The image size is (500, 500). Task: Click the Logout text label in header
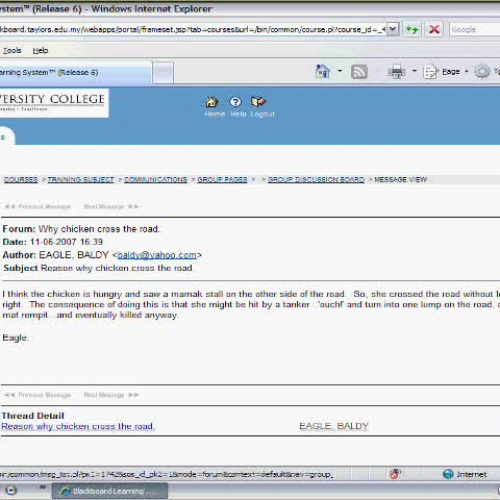[x=262, y=114]
